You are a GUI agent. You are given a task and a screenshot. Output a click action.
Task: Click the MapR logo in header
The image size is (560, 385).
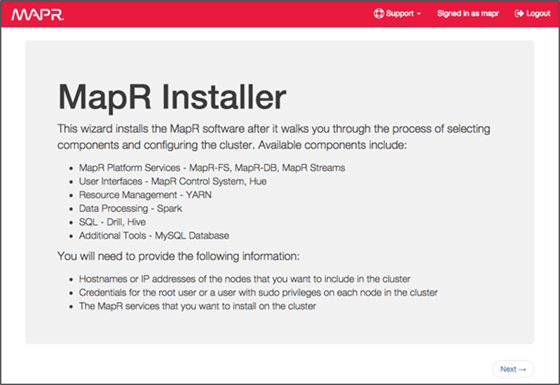[x=38, y=15]
